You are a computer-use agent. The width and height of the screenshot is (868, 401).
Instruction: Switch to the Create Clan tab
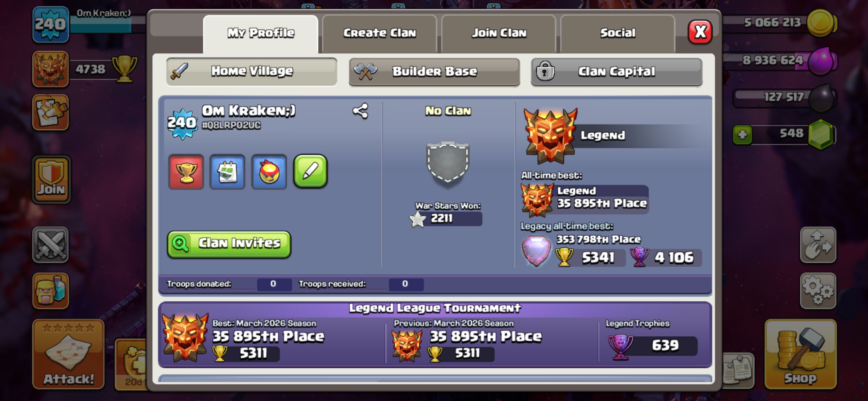click(x=379, y=33)
